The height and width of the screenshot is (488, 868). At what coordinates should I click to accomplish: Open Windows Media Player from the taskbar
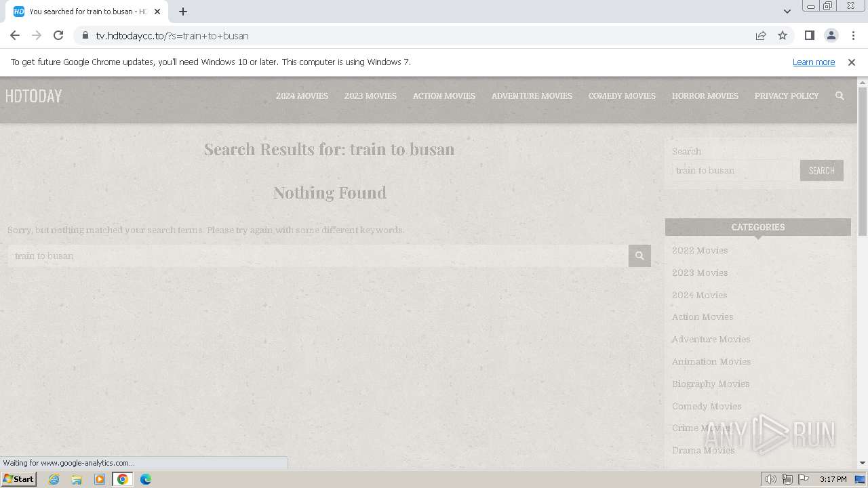[100, 479]
